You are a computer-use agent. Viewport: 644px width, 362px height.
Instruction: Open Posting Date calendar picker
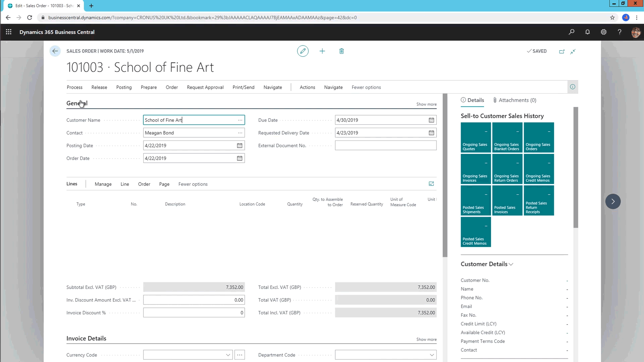[239, 145]
